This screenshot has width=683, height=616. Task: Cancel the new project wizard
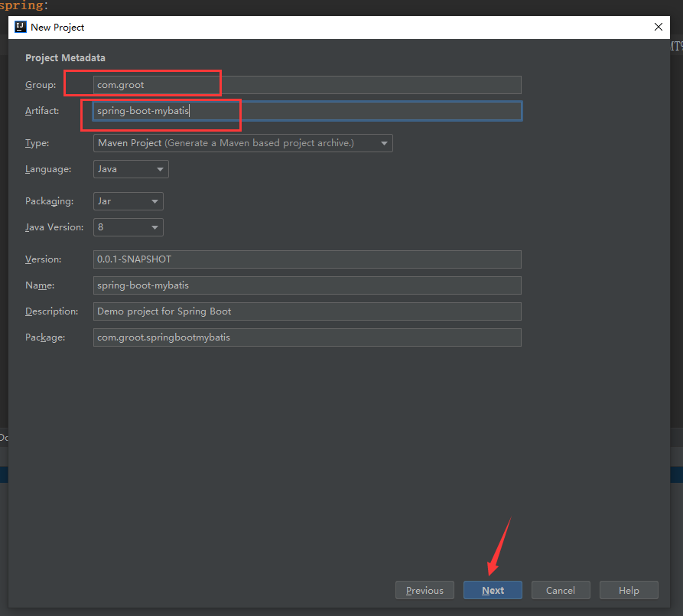point(561,590)
